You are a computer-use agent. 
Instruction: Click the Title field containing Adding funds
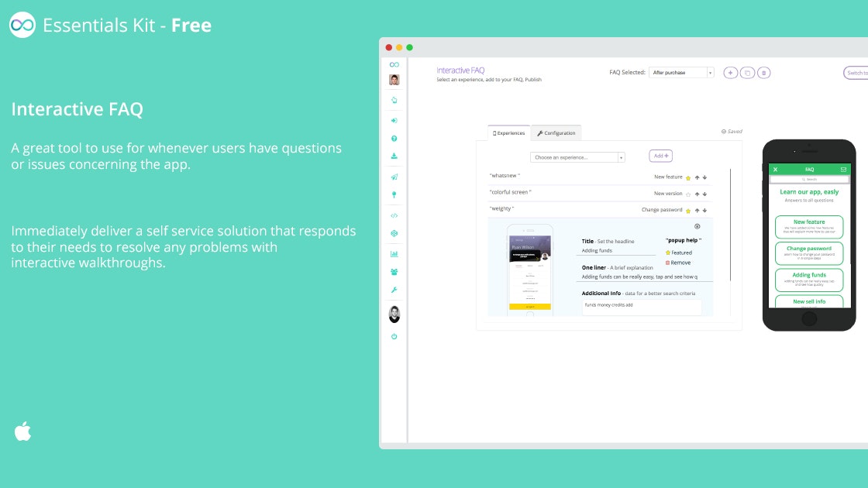(618, 251)
